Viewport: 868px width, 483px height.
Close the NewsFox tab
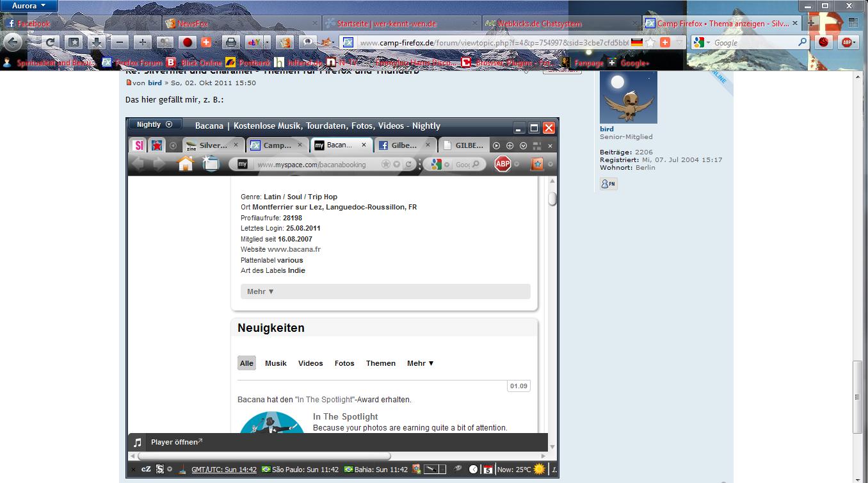pos(315,23)
